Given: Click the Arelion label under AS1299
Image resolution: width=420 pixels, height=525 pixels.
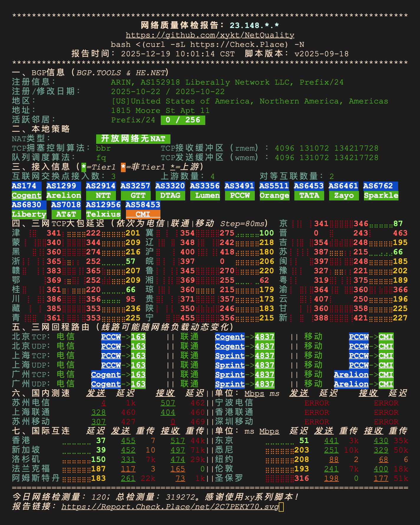Looking at the screenshot, I should coord(63,195).
